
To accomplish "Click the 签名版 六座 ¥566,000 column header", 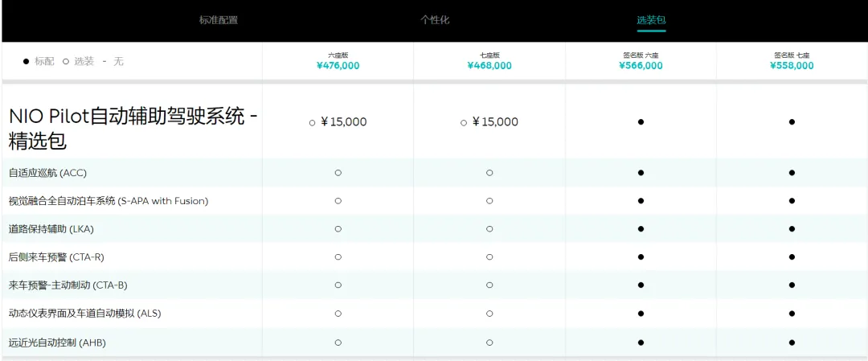I will coord(641,61).
